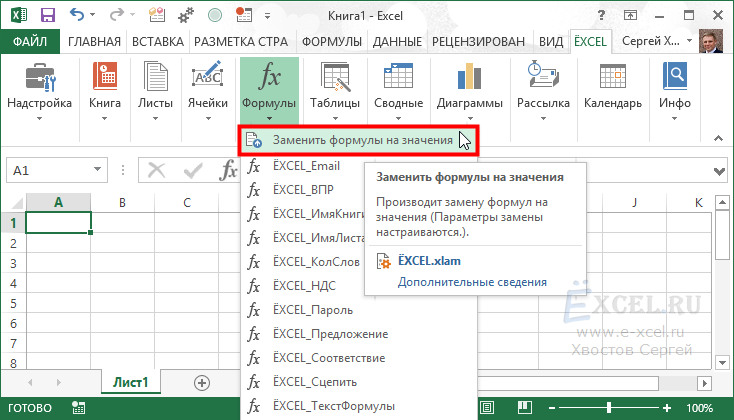Switch to the ДАННЫЕ tab

tap(397, 42)
